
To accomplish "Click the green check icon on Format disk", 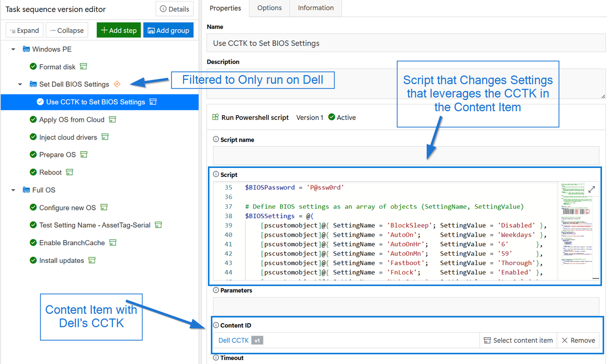I will (x=33, y=67).
